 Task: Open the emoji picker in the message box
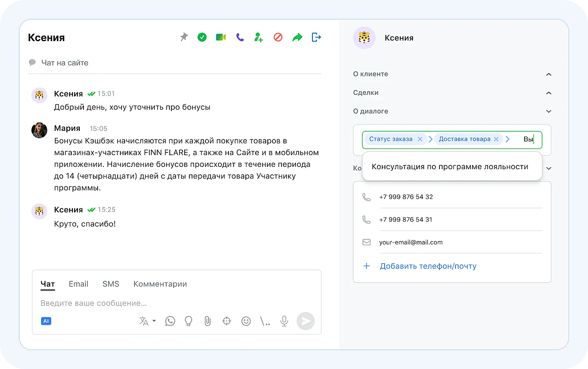pos(246,321)
